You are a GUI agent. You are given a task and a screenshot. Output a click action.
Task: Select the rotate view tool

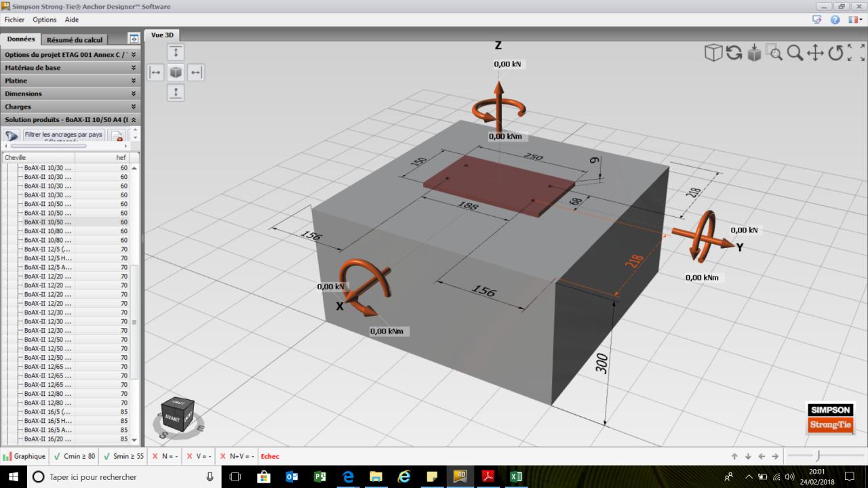tap(835, 53)
